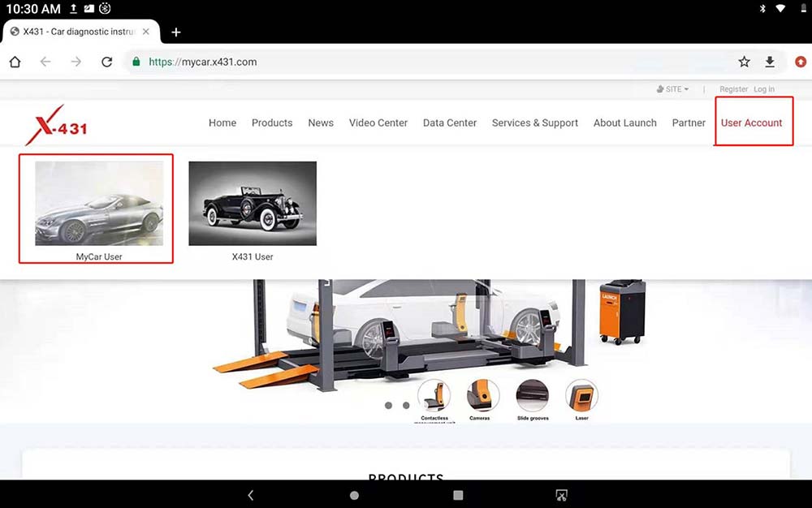812x508 pixels.
Task: Select the second carousel dot
Action: pos(406,406)
